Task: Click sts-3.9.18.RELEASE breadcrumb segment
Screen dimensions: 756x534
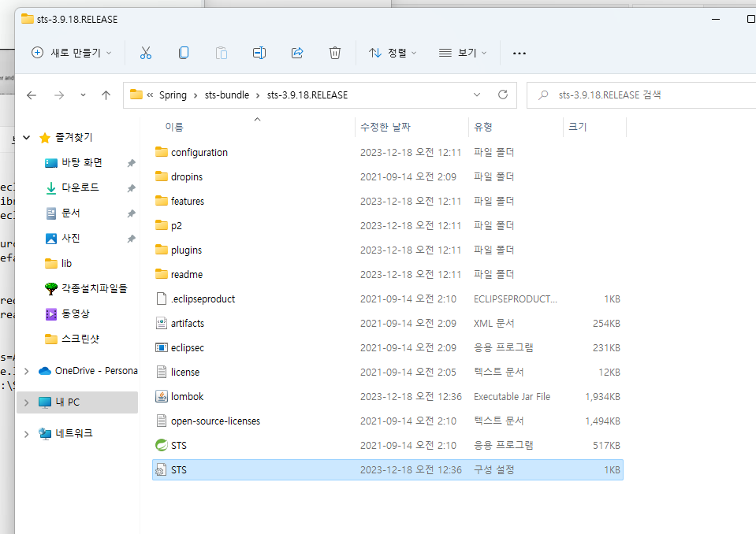Action: tap(307, 95)
